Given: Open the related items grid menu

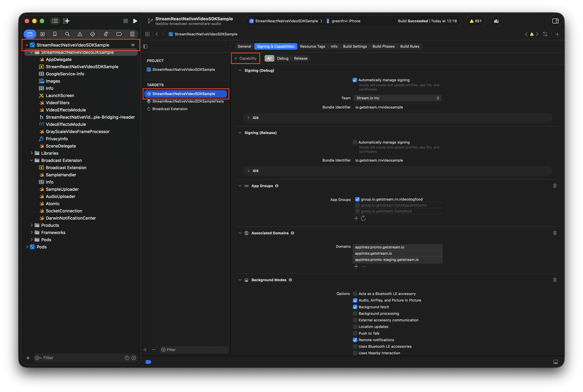Looking at the screenshot, I should [x=147, y=34].
